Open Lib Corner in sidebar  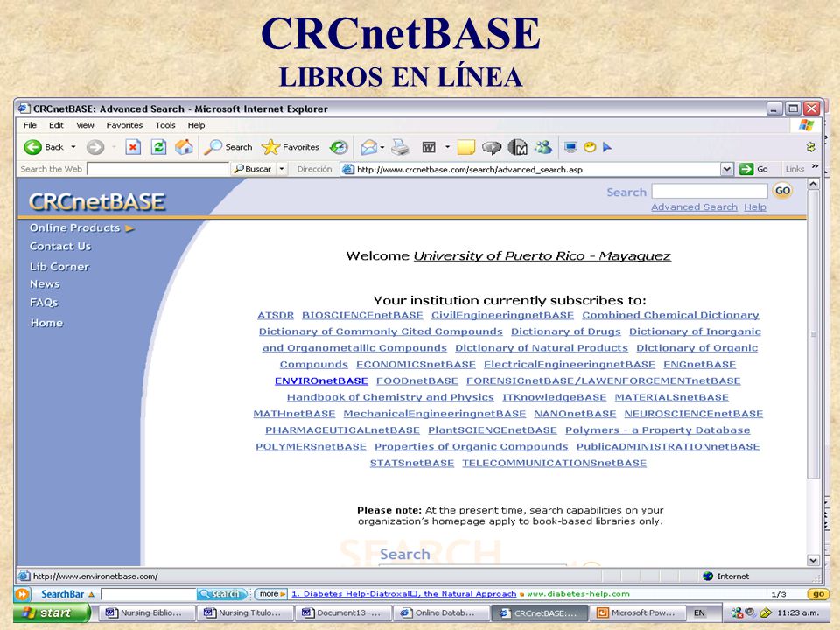(59, 267)
